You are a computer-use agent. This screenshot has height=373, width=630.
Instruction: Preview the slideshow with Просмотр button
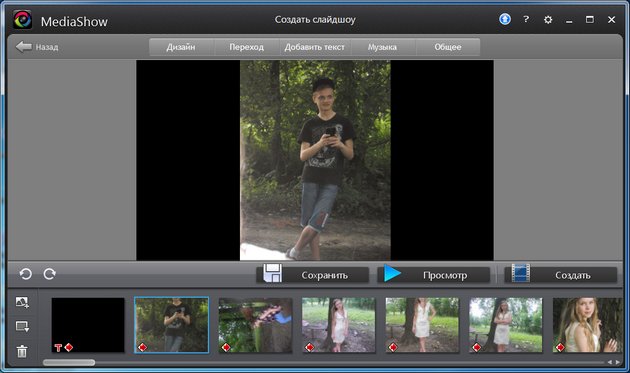click(x=434, y=275)
